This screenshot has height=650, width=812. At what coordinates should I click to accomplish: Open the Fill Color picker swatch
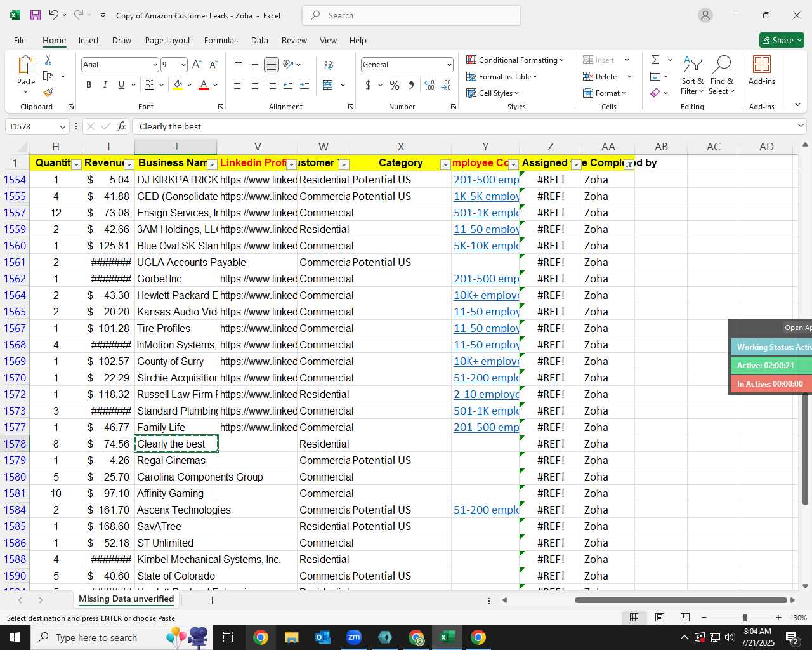pyautogui.click(x=178, y=85)
